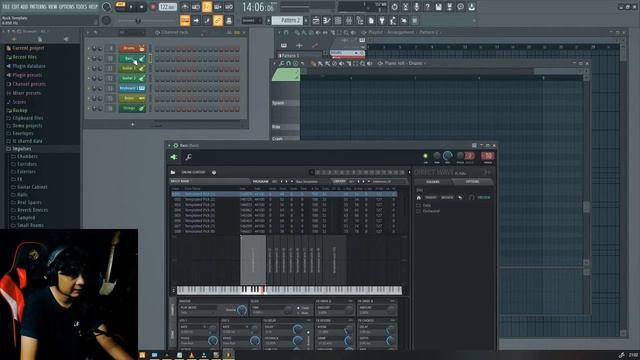Toggle the overdub/blend recording icon
The width and height of the screenshot is (640, 360).
pos(218,7)
